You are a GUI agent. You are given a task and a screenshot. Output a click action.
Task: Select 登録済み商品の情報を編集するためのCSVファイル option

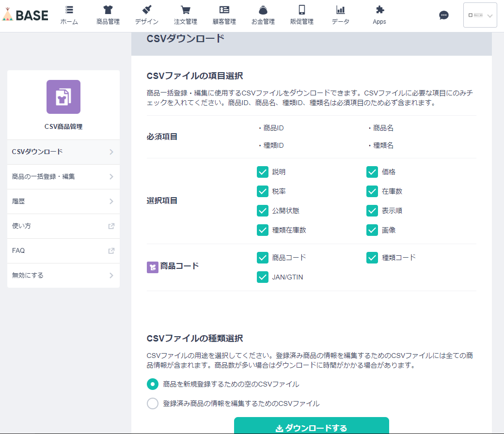click(153, 403)
